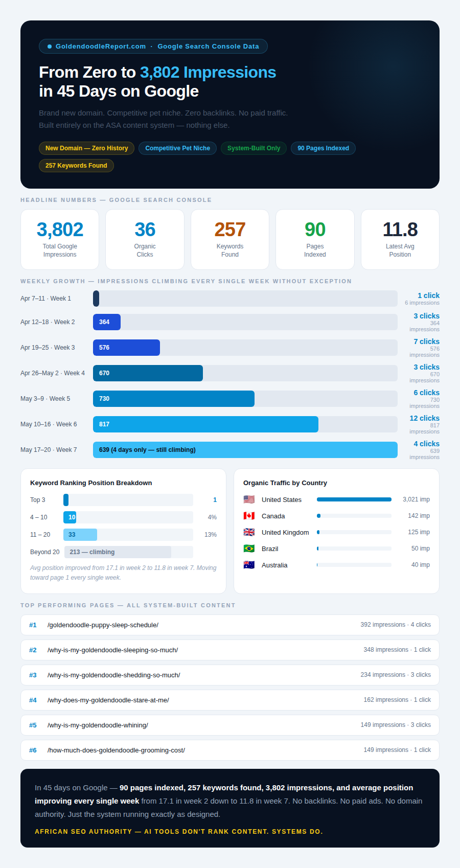The image size is (460, 868).
Task: Click the blue dot before GoldendoodleReport.com
Action: point(50,47)
